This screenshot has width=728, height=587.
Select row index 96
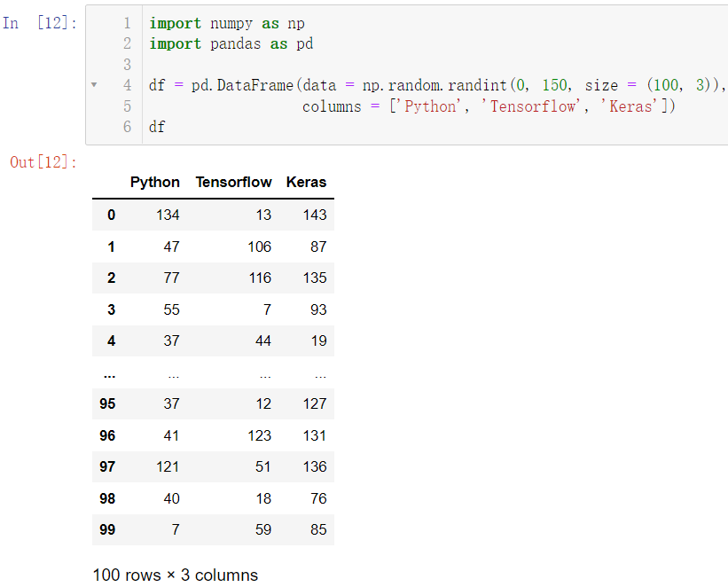pos(107,435)
